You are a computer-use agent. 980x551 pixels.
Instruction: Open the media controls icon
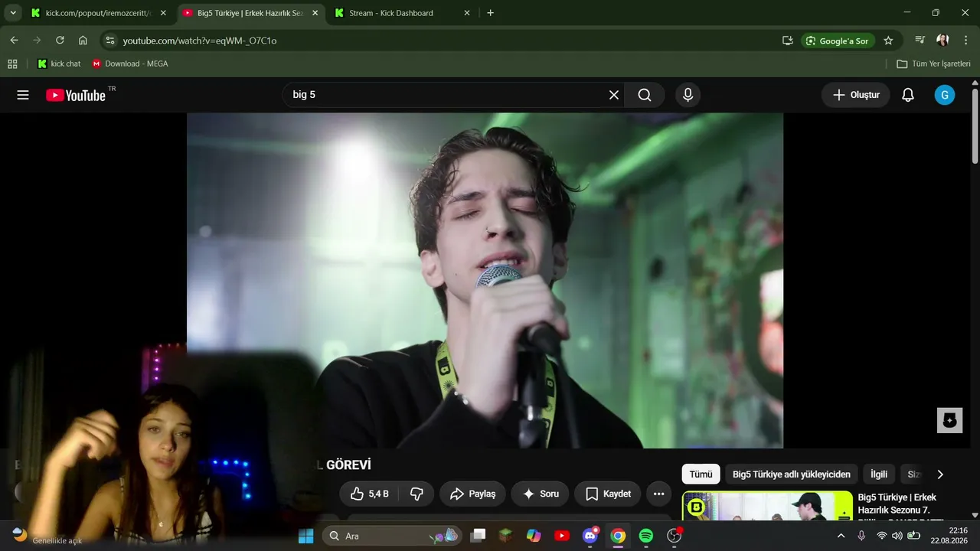click(920, 41)
